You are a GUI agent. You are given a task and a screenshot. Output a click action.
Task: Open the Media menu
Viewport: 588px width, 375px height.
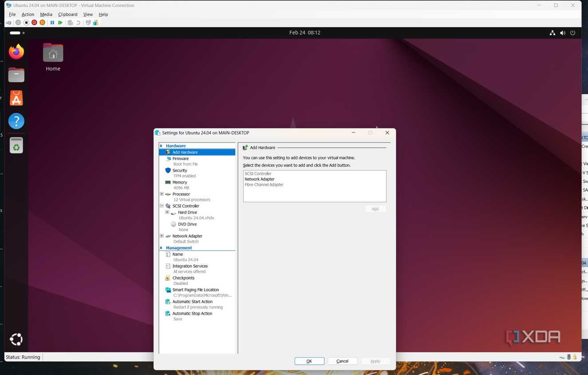[x=46, y=14]
